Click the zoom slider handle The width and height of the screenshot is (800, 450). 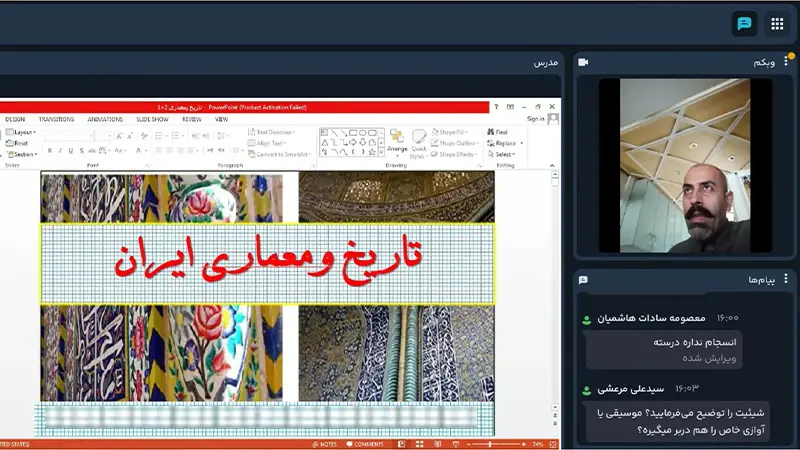(490, 444)
